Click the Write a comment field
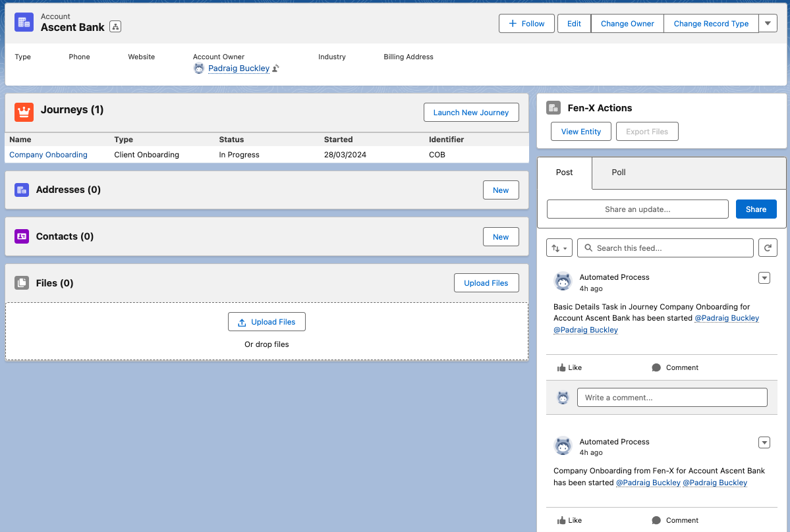This screenshot has width=790, height=532. point(672,398)
